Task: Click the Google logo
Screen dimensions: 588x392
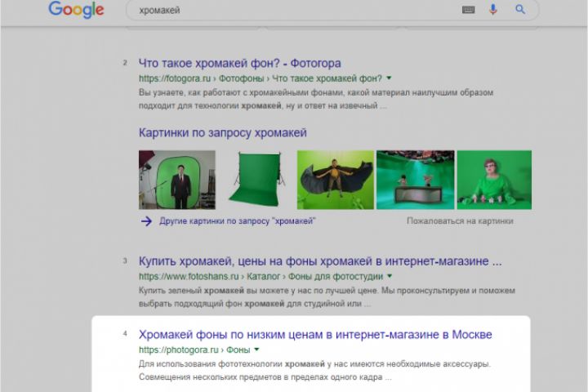Action: tap(76, 9)
